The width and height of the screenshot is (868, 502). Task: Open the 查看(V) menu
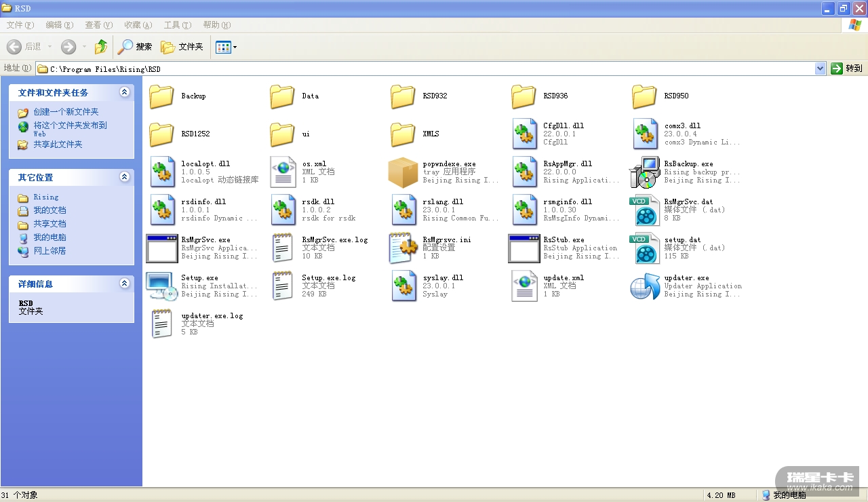[x=98, y=25]
